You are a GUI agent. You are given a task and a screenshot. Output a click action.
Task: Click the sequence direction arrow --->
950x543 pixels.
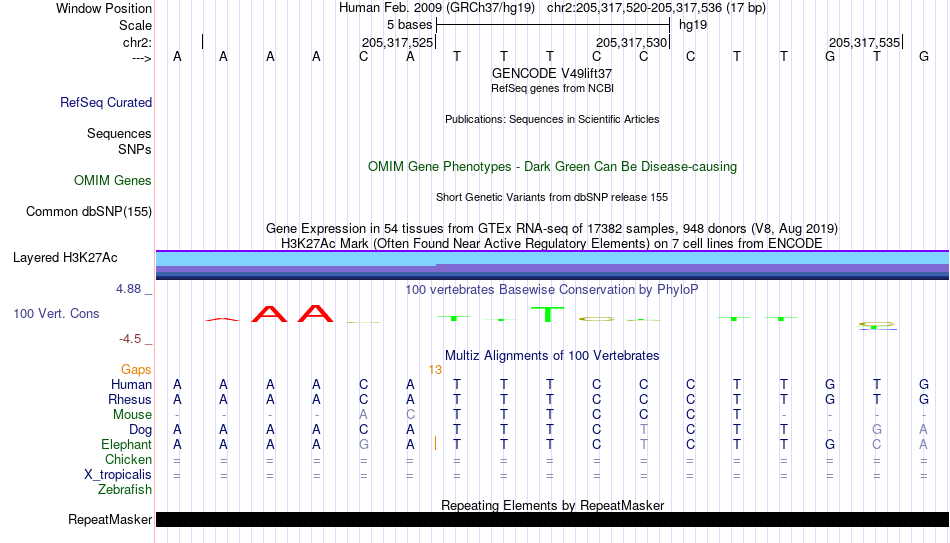coord(142,58)
